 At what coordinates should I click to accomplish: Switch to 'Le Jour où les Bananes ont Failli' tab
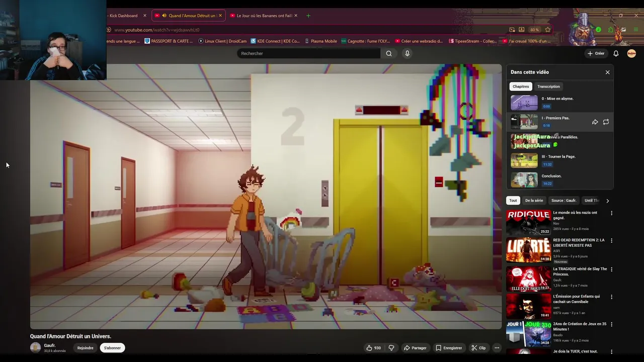point(264,16)
